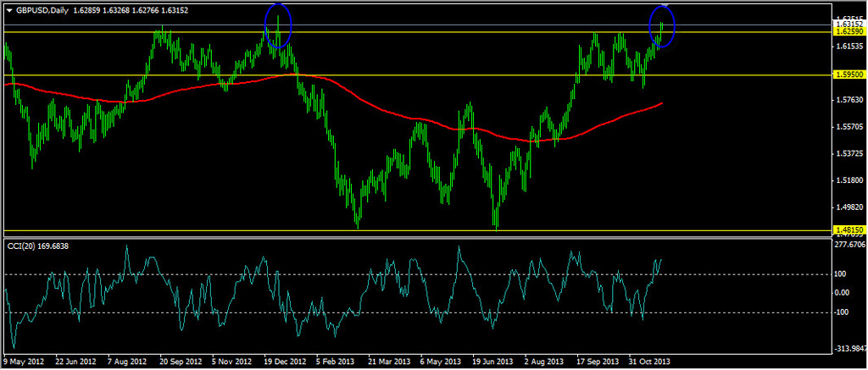Image resolution: width=868 pixels, height=370 pixels.
Task: Open the chart menu triangle beside GBPUSD,Daily
Action: 8,10
